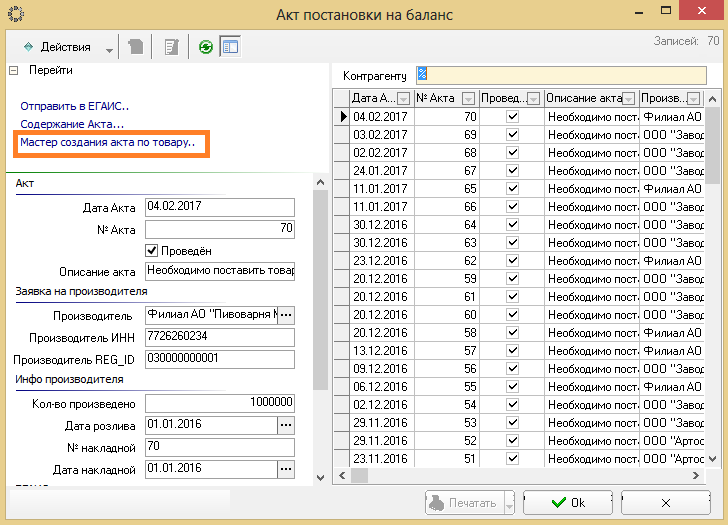The width and height of the screenshot is (728, 525).
Task: Open the Провед... column filter dropdown
Action: [x=533, y=98]
